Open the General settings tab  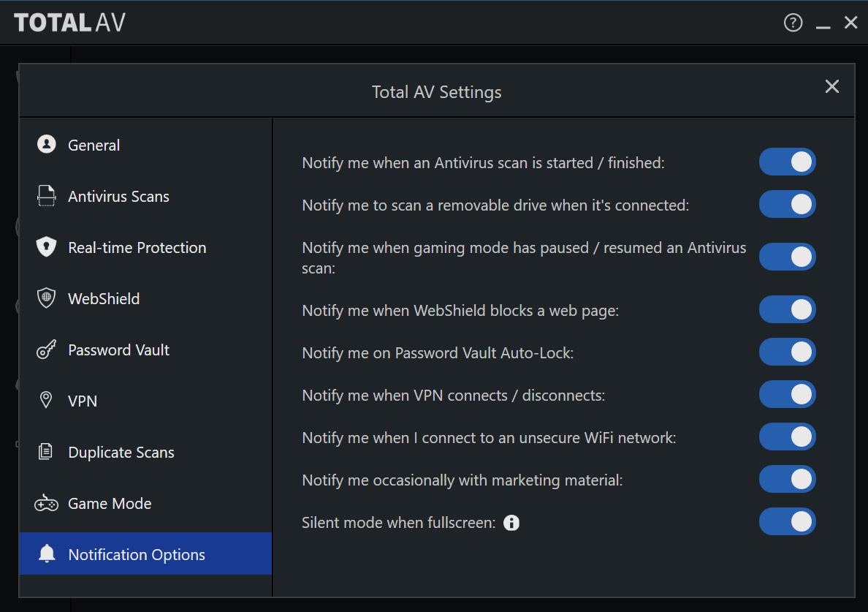(x=145, y=145)
